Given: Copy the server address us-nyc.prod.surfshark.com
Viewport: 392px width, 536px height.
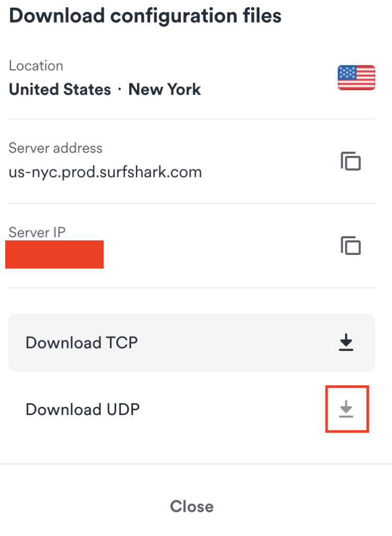Looking at the screenshot, I should [350, 161].
